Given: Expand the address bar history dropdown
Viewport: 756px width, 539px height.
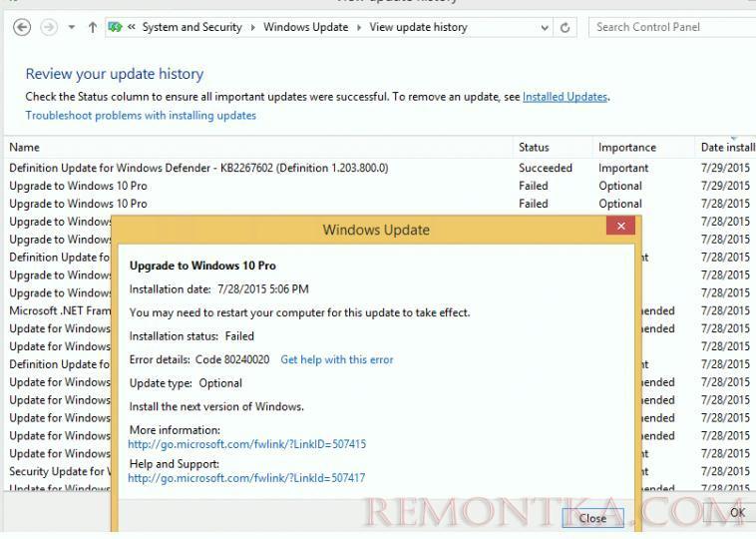Looking at the screenshot, I should coord(545,28).
